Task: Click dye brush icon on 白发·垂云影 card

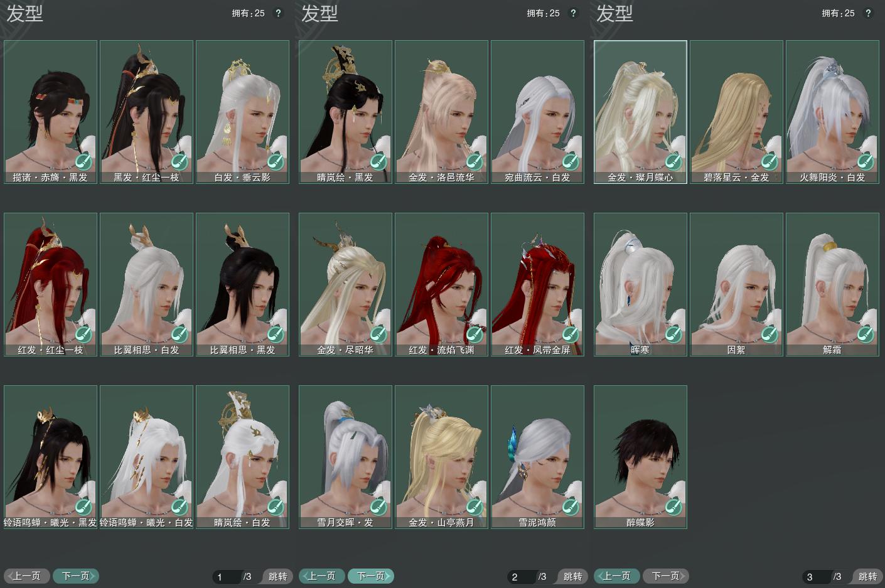Action: (x=276, y=161)
